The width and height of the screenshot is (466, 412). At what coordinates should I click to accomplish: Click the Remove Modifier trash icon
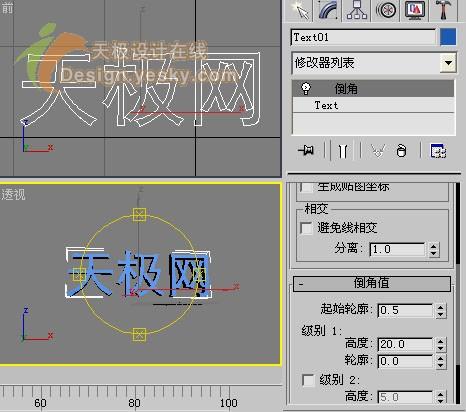coord(401,151)
